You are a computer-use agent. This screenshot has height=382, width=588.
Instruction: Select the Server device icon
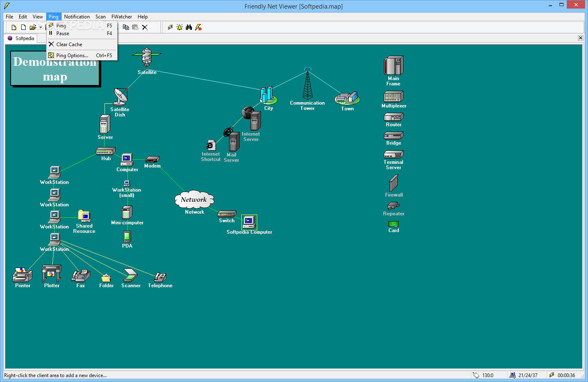pos(105,124)
